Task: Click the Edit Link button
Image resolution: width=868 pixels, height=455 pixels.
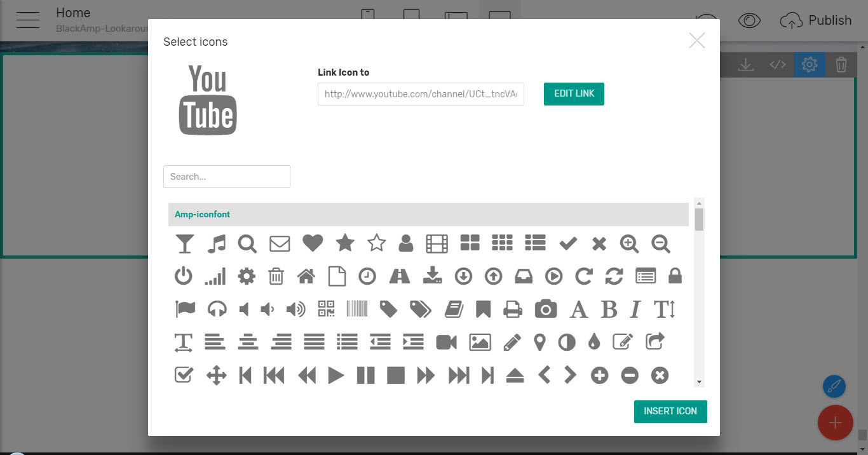Action: pyautogui.click(x=574, y=94)
